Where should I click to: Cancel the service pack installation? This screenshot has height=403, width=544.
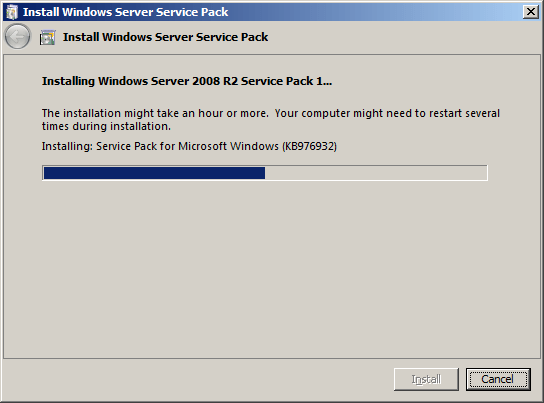click(x=498, y=379)
